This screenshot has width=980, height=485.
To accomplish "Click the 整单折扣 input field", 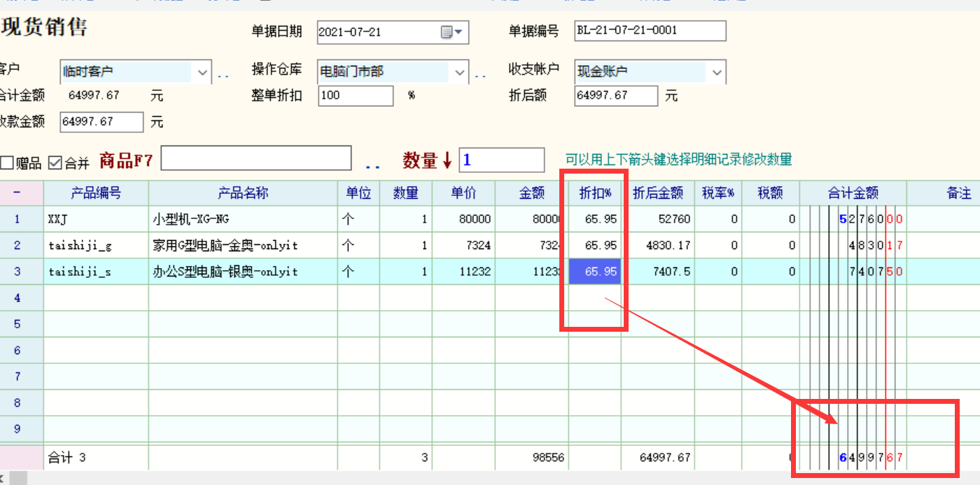I will coord(356,96).
